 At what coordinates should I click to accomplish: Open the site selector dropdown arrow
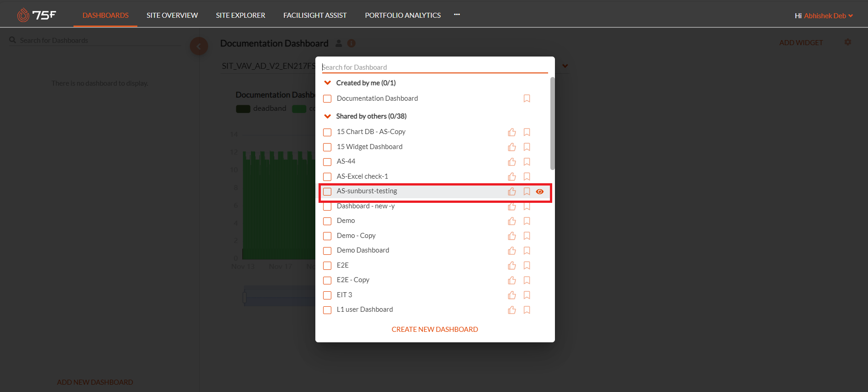pyautogui.click(x=565, y=66)
